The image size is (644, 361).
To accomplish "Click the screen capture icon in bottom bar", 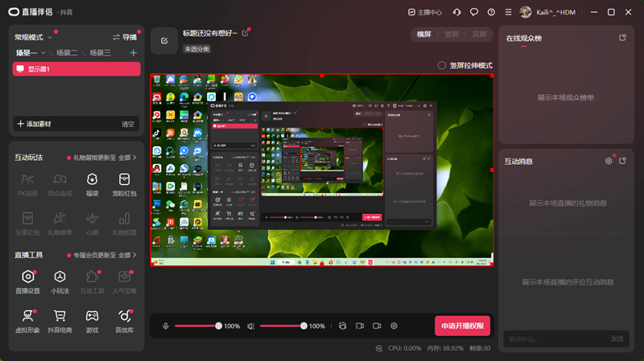I will pos(360,326).
